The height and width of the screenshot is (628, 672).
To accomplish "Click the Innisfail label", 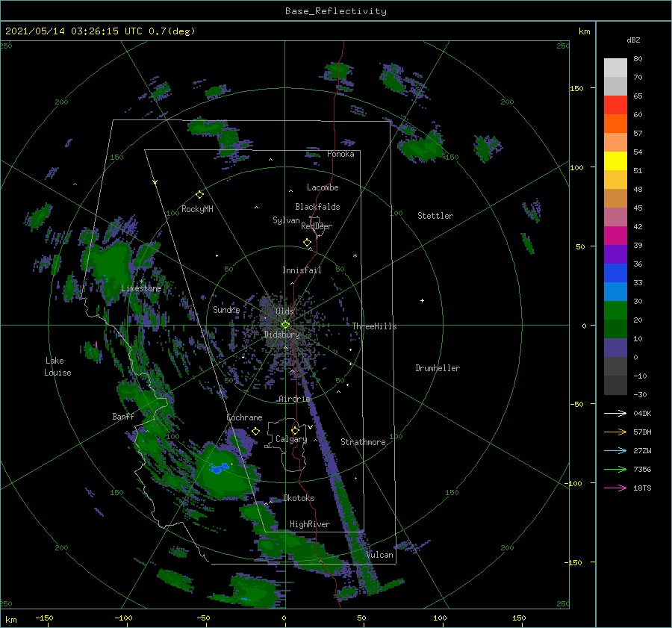I will coord(302,270).
